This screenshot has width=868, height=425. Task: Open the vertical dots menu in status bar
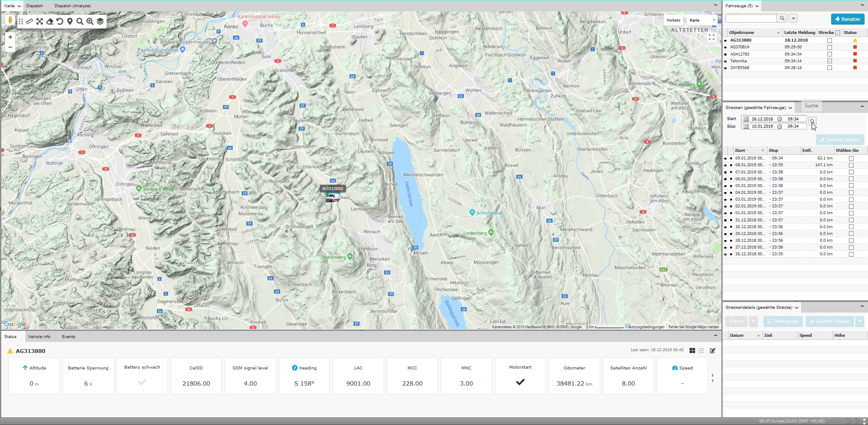pos(864,421)
